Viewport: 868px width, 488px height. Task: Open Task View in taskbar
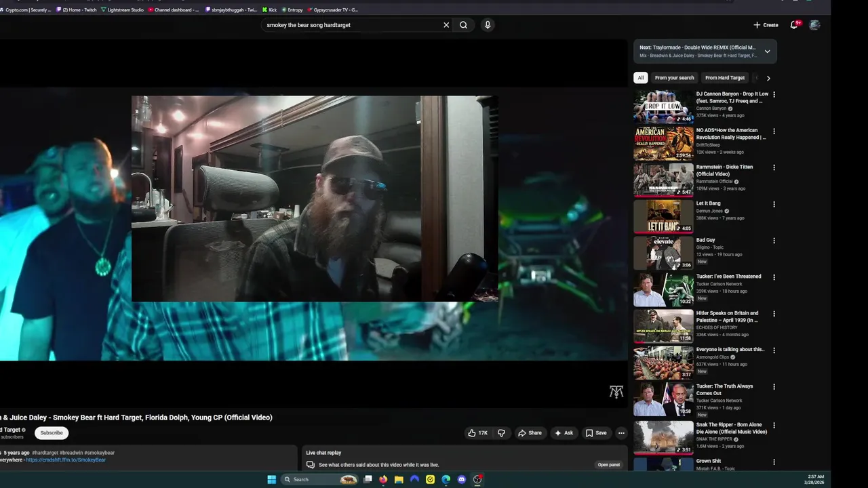click(368, 479)
